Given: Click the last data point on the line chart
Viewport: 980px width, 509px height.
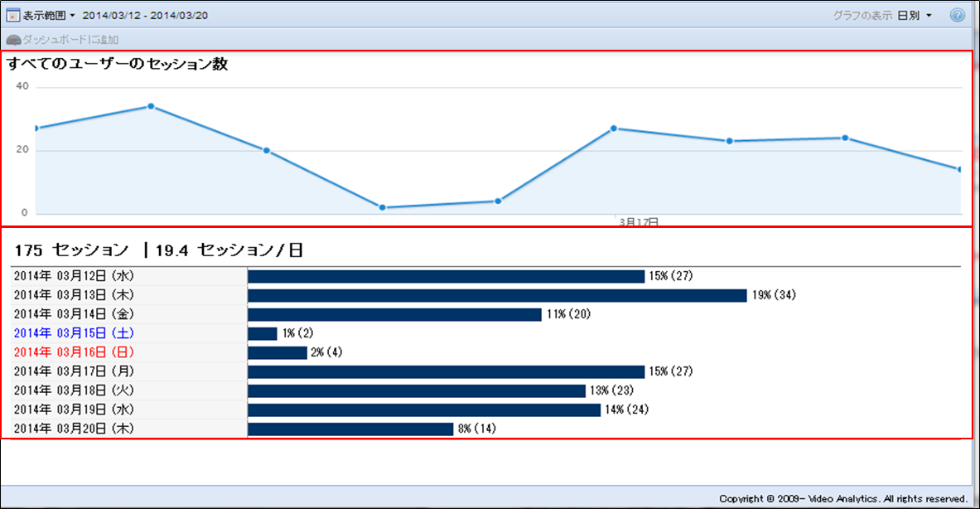Looking at the screenshot, I should click(960, 169).
